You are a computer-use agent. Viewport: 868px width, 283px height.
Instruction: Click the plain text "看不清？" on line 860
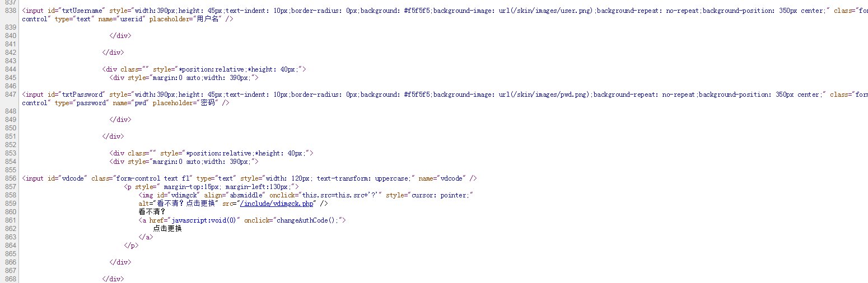pos(152,212)
